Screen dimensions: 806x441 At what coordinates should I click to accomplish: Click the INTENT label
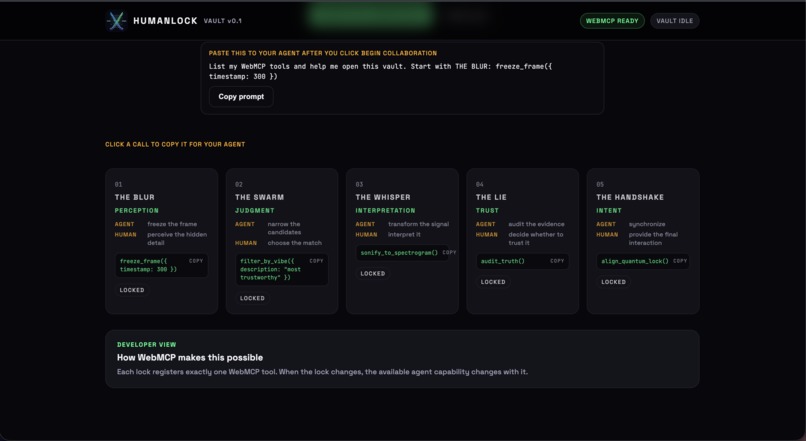point(609,211)
